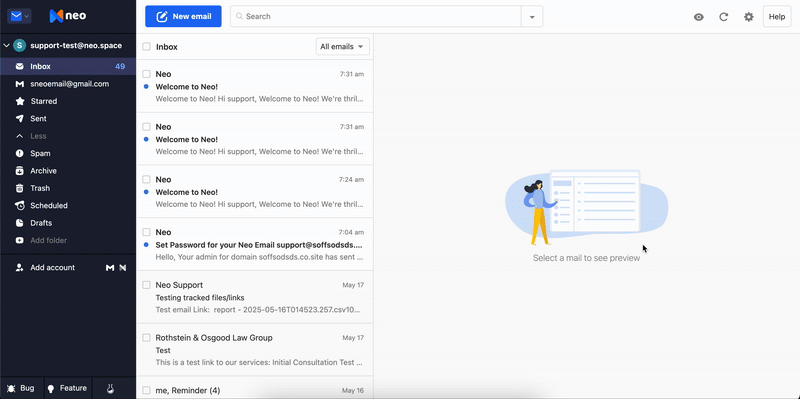
Task: Check the 7:31 am Welcome to Neo email, first one
Action: (146, 74)
